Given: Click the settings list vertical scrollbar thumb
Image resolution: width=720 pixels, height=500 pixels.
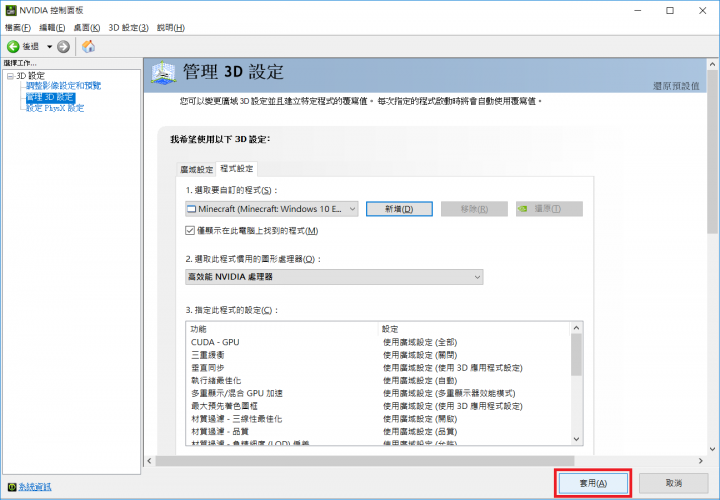Looking at the screenshot, I should pos(576,355).
